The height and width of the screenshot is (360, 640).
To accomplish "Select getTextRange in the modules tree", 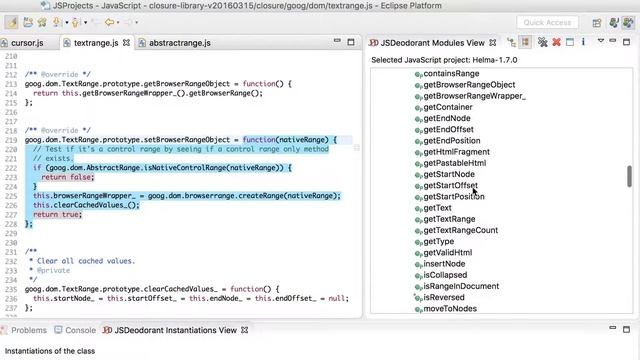I will click(x=449, y=219).
